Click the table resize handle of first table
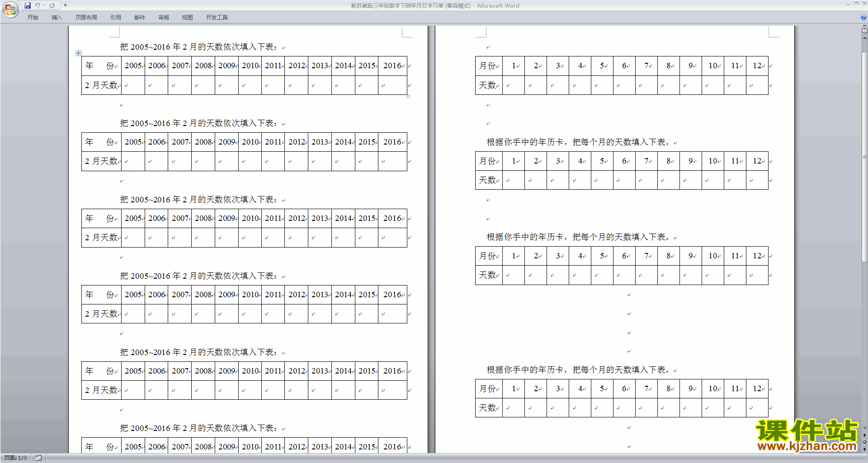This screenshot has height=463, width=868. pos(408,96)
